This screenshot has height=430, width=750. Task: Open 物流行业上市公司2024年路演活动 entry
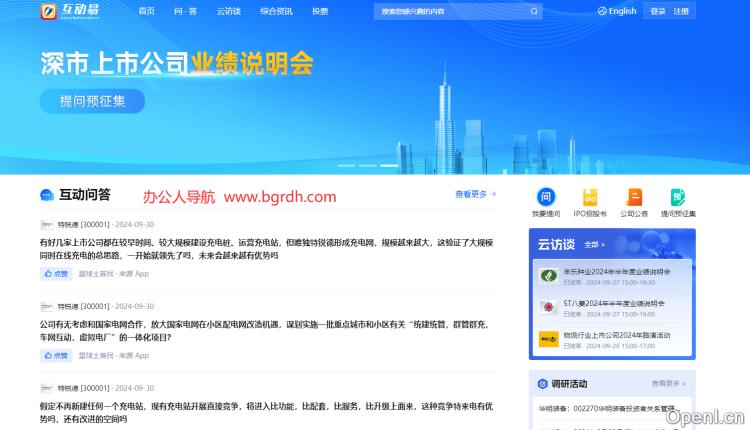click(617, 335)
